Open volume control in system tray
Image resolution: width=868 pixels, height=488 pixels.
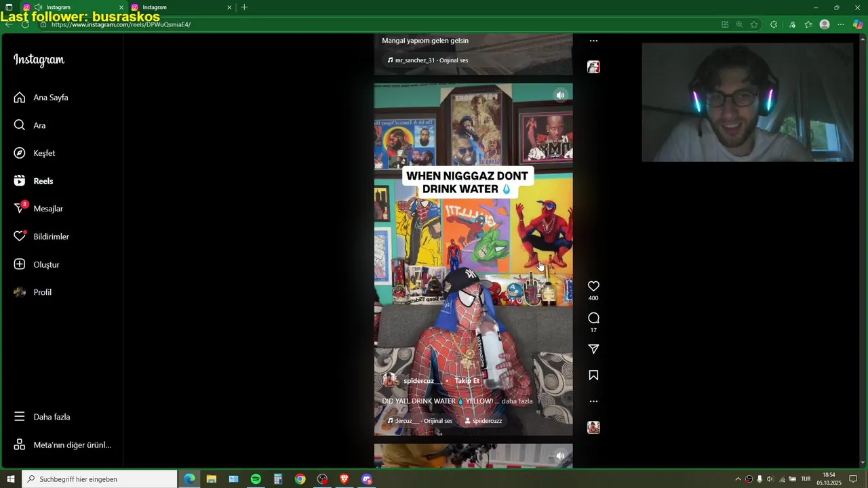(x=770, y=479)
